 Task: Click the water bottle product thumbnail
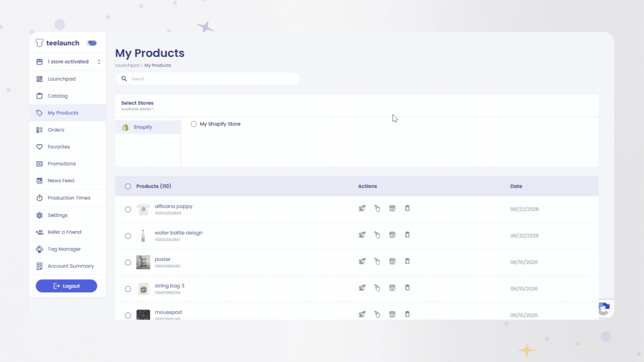143,236
